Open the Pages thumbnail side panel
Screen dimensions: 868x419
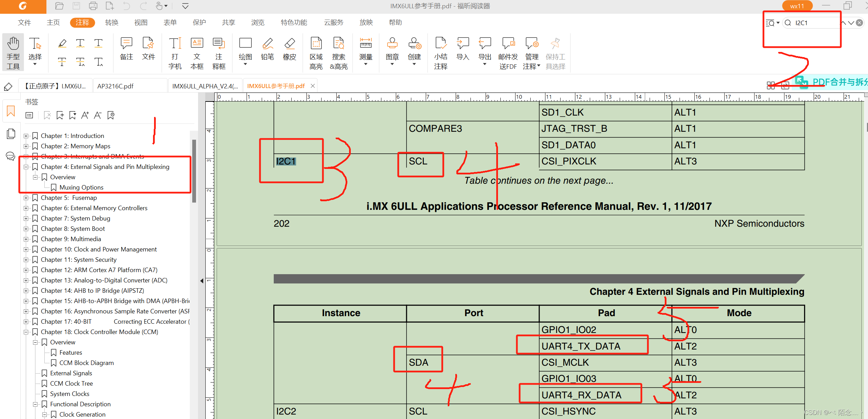11,134
